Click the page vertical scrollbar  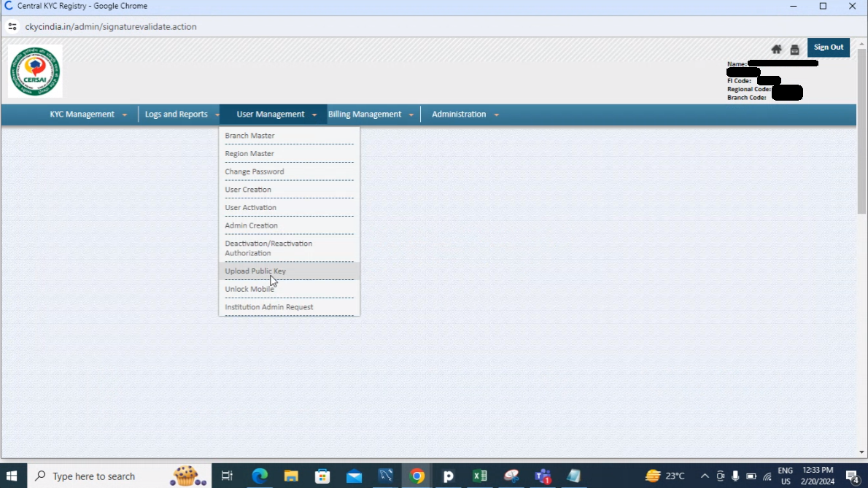point(861,131)
